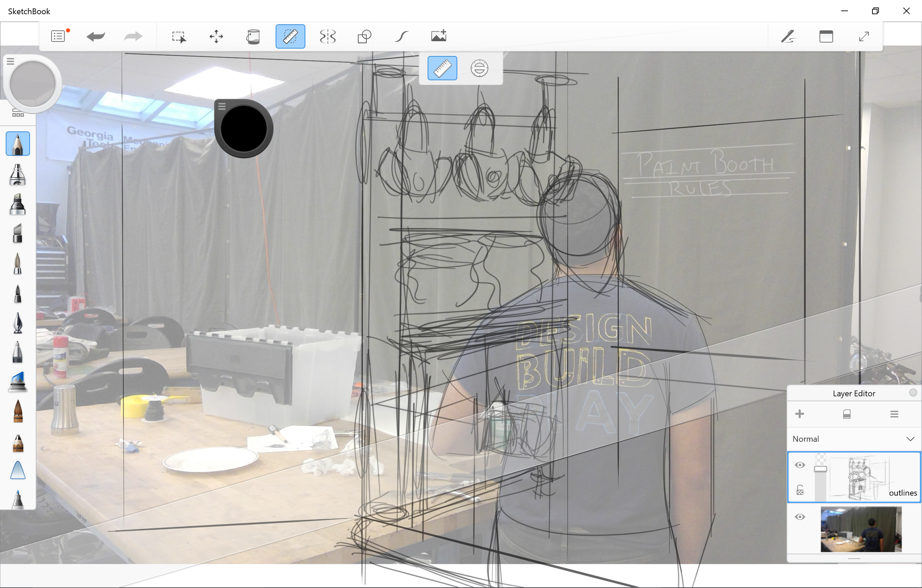Switch to the Ellipse guide in the ruler sub-toolbar
This screenshot has width=922, height=588.
(479, 68)
